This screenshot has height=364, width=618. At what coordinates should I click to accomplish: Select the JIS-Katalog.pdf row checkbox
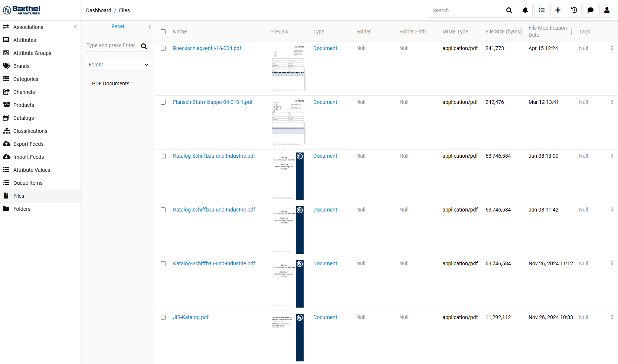point(163,317)
